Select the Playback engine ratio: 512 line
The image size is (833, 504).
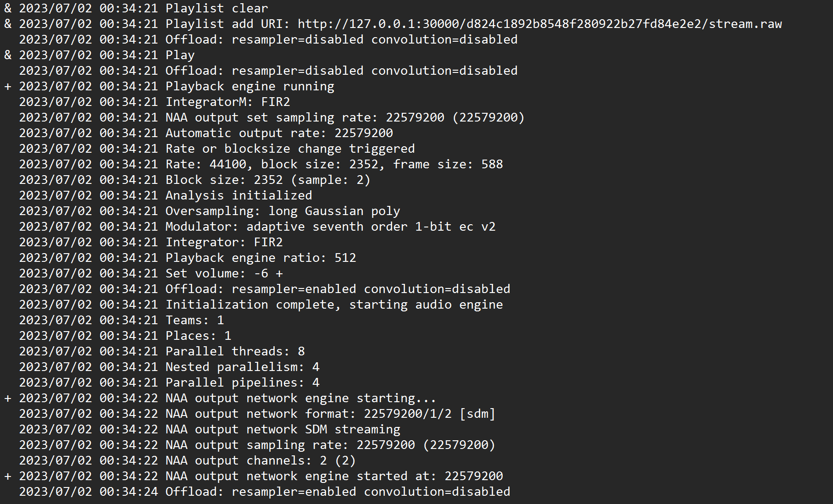(x=188, y=258)
